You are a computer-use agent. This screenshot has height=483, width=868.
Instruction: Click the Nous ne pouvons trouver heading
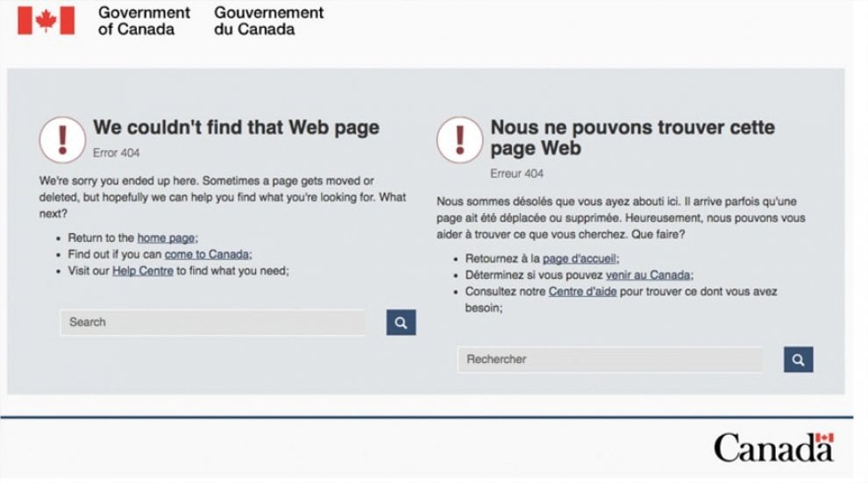pyautogui.click(x=632, y=138)
